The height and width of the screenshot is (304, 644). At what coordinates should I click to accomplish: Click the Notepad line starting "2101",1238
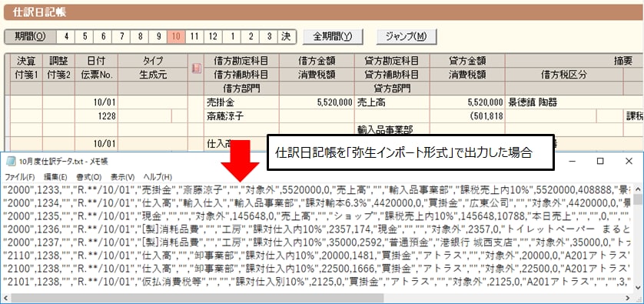[317, 283]
